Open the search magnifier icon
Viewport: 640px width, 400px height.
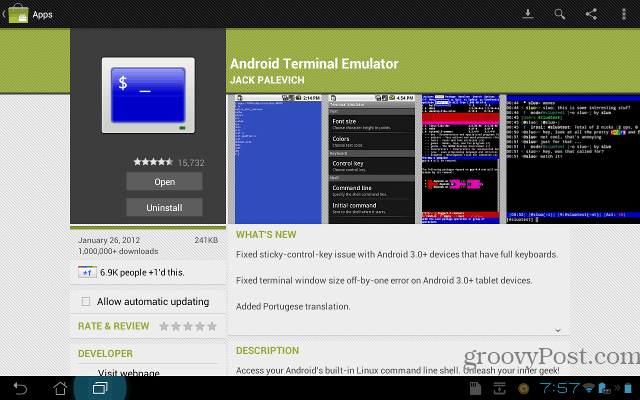560,14
